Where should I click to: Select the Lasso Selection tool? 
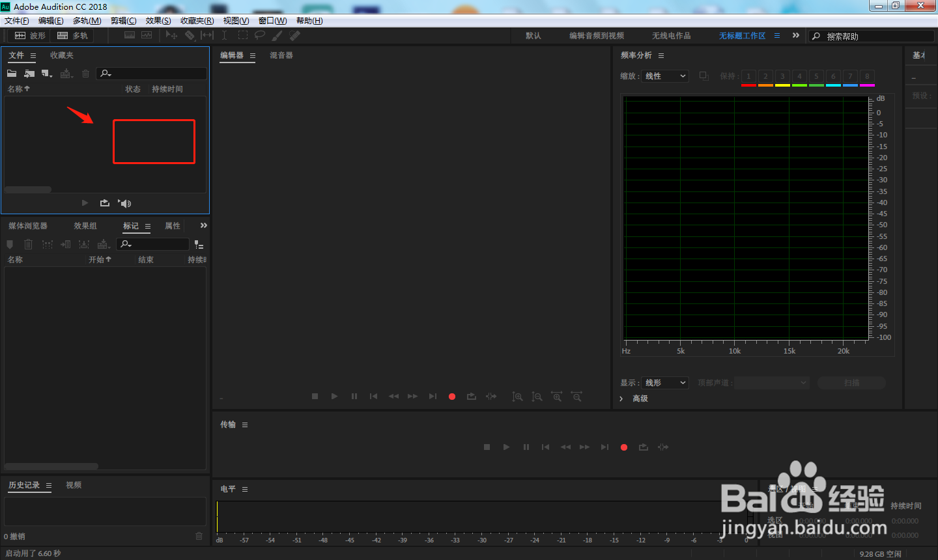click(x=260, y=35)
